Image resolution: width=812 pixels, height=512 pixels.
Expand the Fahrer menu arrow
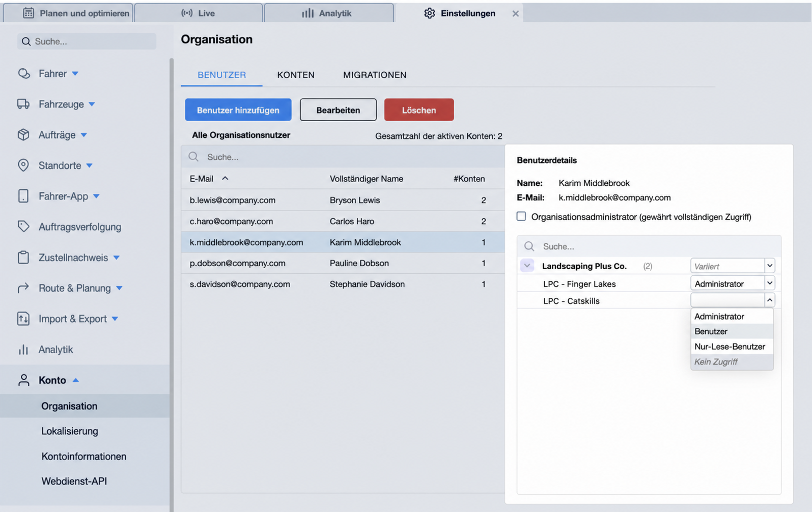(x=75, y=74)
